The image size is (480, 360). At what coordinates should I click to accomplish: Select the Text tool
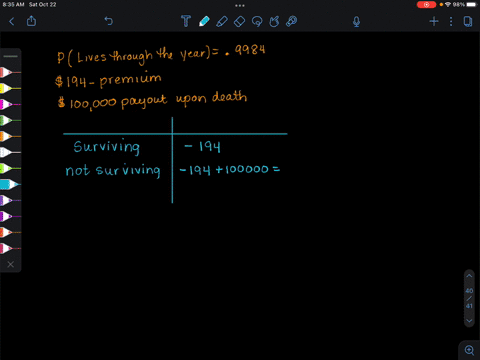coord(186,21)
